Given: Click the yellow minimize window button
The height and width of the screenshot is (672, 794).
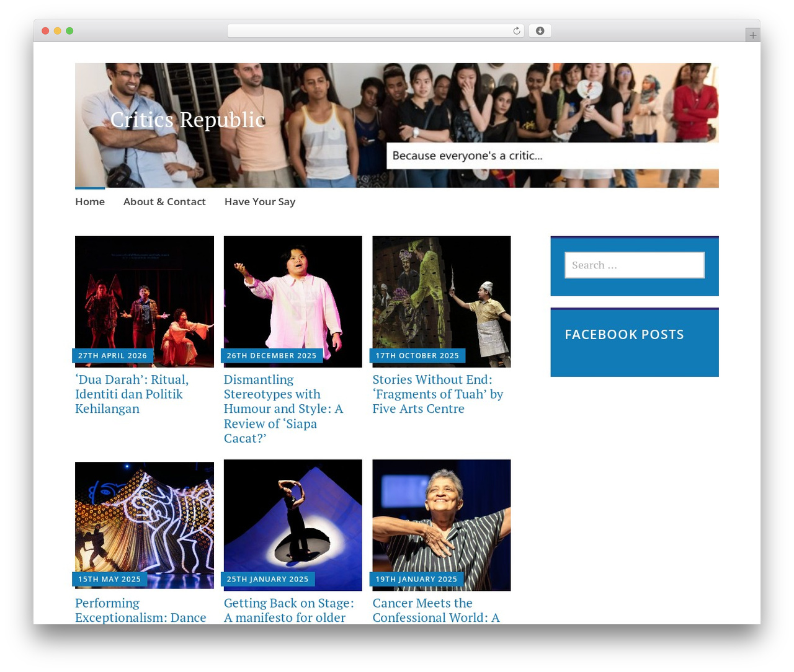Looking at the screenshot, I should point(58,31).
